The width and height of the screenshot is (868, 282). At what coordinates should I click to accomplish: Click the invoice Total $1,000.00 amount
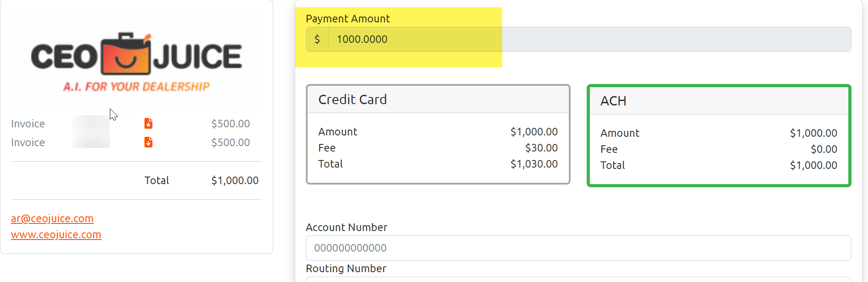tap(235, 181)
